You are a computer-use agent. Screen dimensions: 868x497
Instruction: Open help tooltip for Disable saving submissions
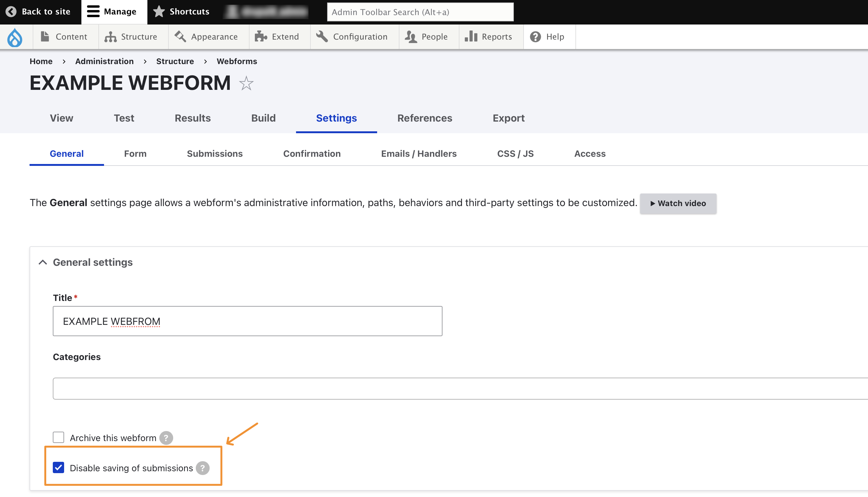tap(202, 468)
